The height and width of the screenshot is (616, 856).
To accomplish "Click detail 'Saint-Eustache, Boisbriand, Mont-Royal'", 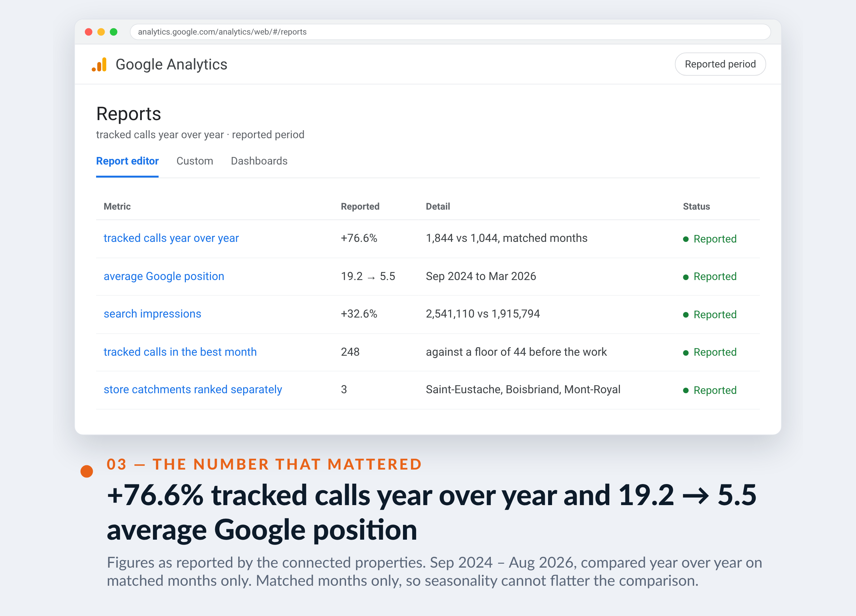I will tap(523, 390).
